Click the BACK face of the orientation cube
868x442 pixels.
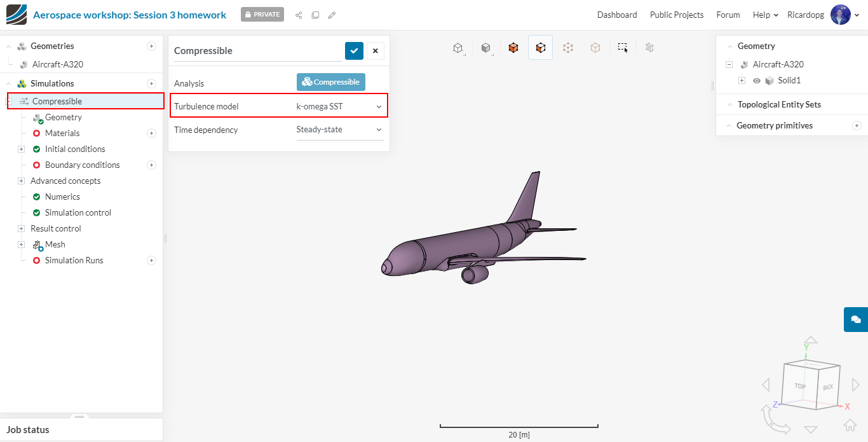(x=828, y=387)
